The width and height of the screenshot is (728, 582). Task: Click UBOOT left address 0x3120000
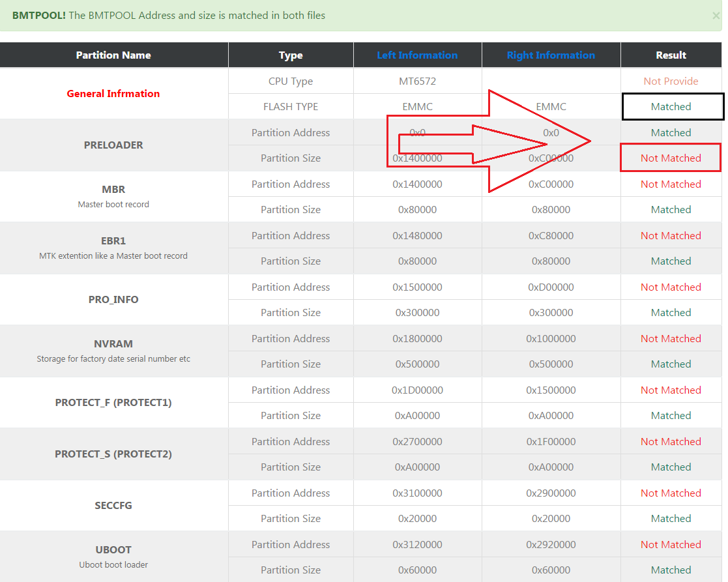click(x=417, y=545)
